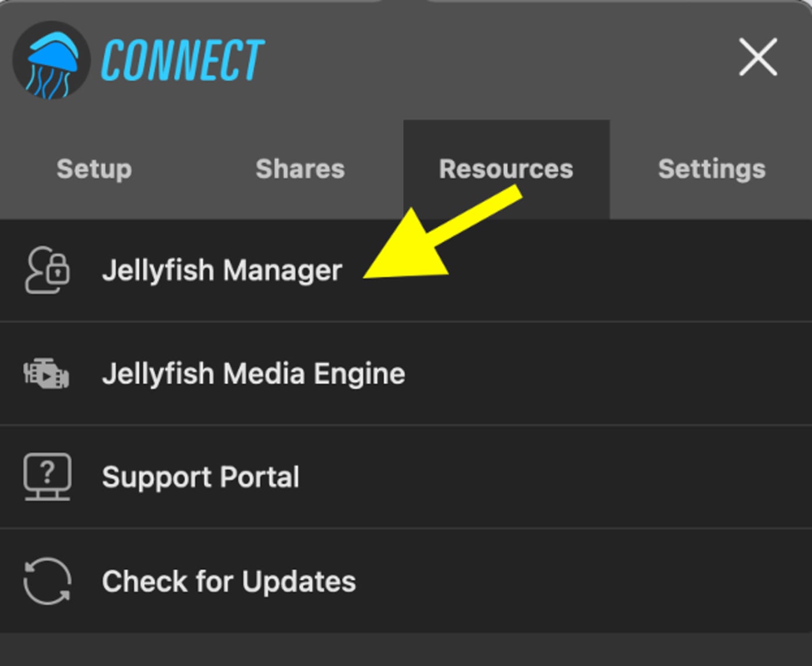Open the Support Portal text link
The width and height of the screenshot is (812, 666).
(201, 478)
